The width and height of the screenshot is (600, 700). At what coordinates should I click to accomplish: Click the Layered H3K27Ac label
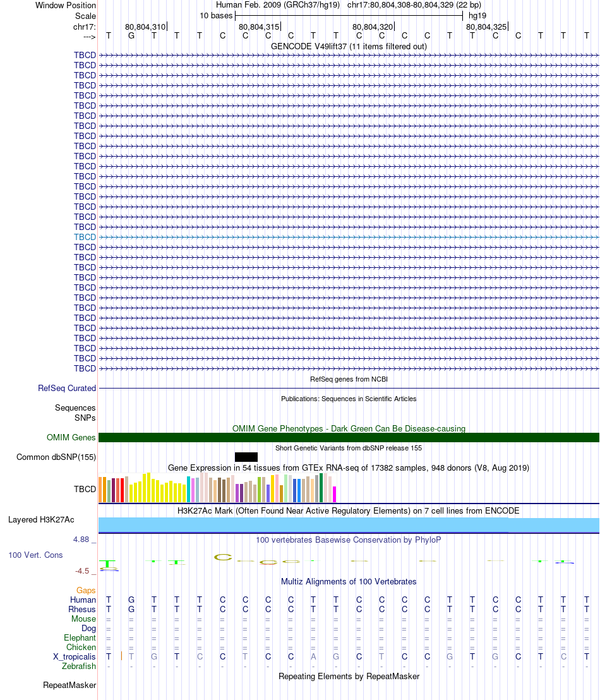click(x=41, y=520)
